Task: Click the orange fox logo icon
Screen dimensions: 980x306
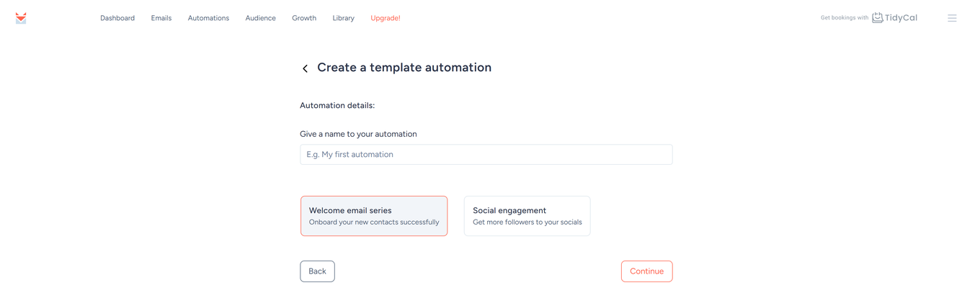Action: point(21,18)
